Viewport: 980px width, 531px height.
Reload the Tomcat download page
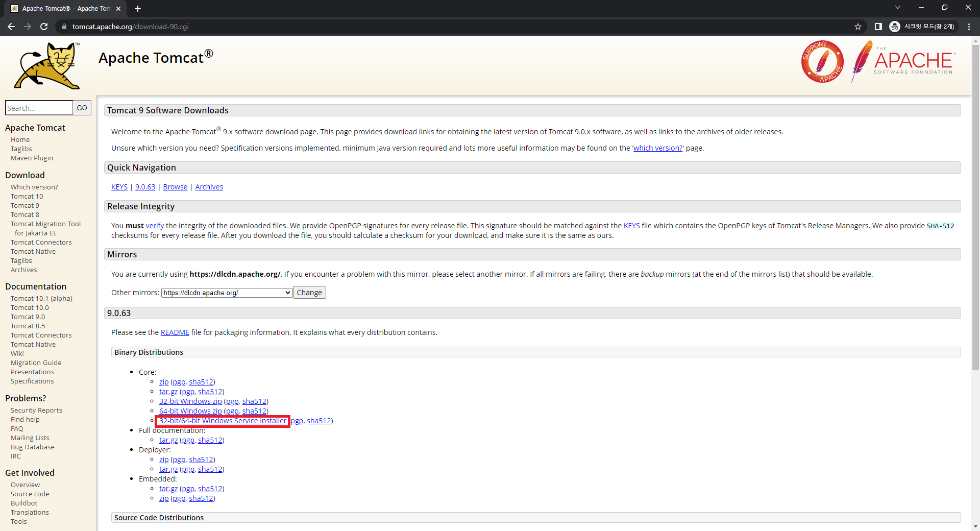(44, 27)
